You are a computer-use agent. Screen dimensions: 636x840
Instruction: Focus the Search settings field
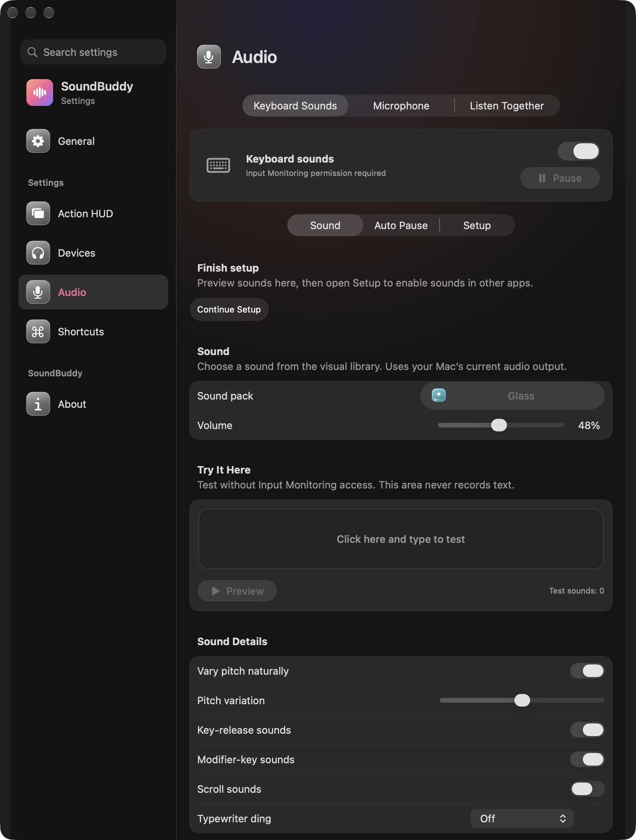click(93, 52)
